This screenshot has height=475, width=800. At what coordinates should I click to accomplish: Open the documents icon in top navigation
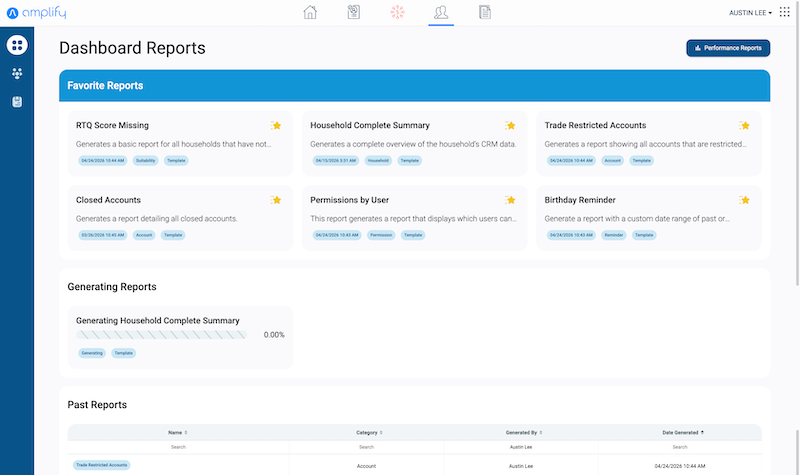[485, 12]
